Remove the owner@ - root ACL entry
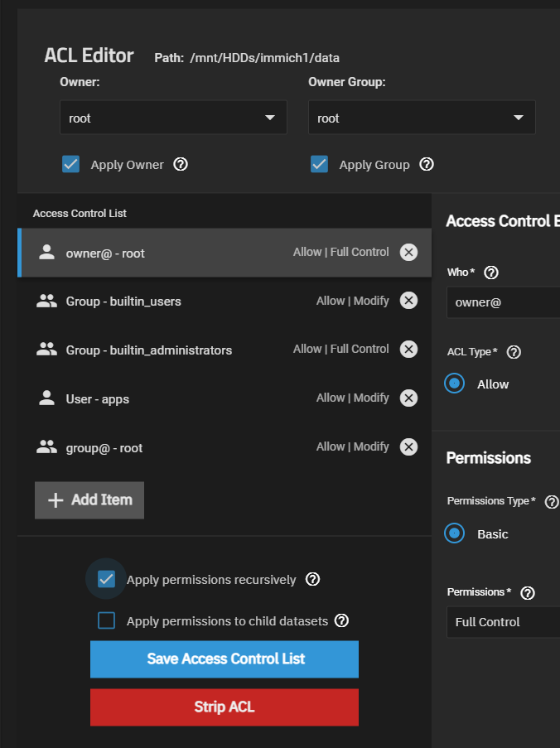Viewport: 560px width, 748px height. [408, 253]
